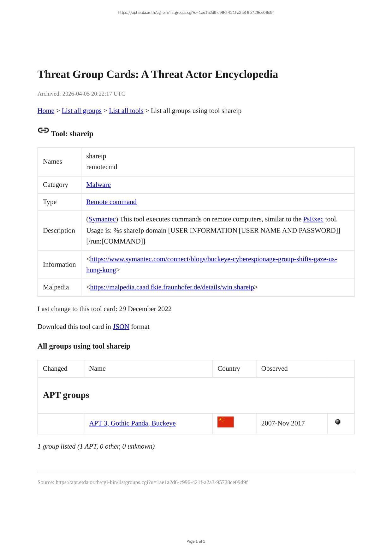Click the Changed column header
This screenshot has height=554, width=392.
pos(55,369)
